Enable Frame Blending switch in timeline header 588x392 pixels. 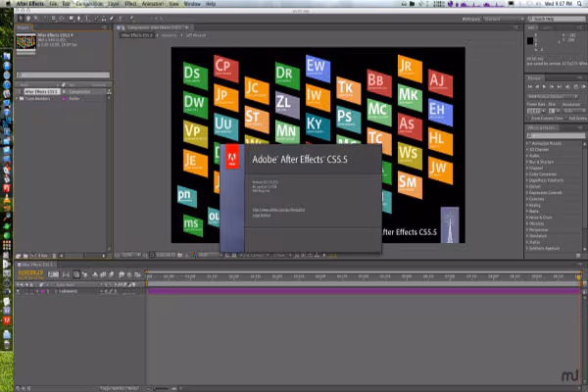coord(103,274)
